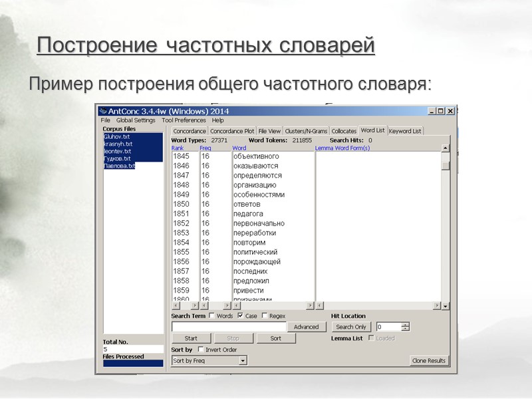The height and width of the screenshot is (399, 532).
Task: Increment Hit Location using the up stepper
Action: (x=404, y=324)
